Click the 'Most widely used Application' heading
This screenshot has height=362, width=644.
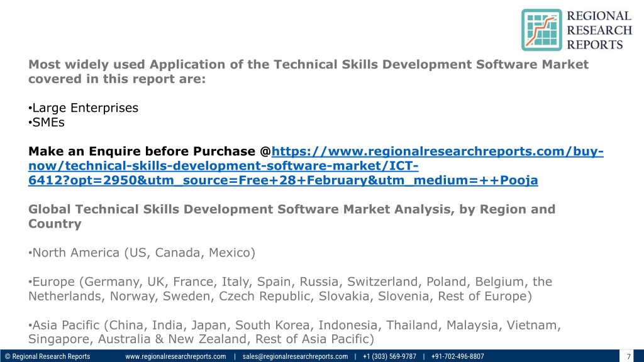[x=308, y=72]
